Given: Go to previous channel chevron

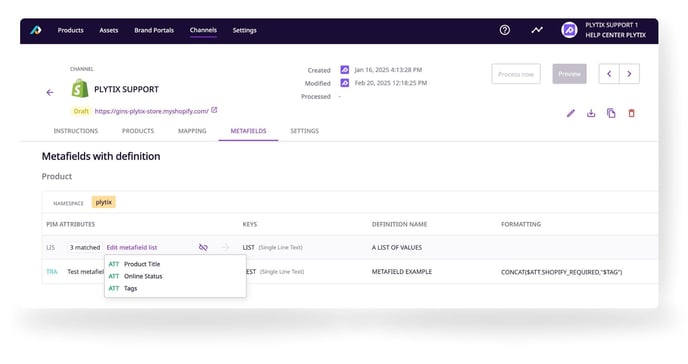Looking at the screenshot, I should [x=609, y=74].
